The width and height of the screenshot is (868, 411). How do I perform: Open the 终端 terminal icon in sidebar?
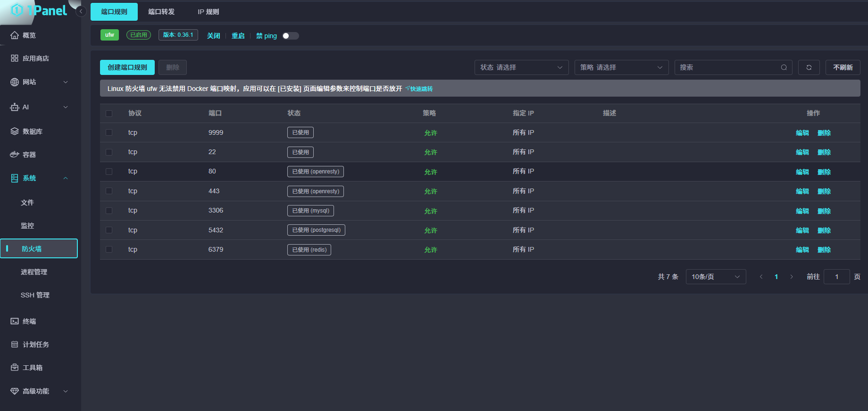click(x=15, y=321)
